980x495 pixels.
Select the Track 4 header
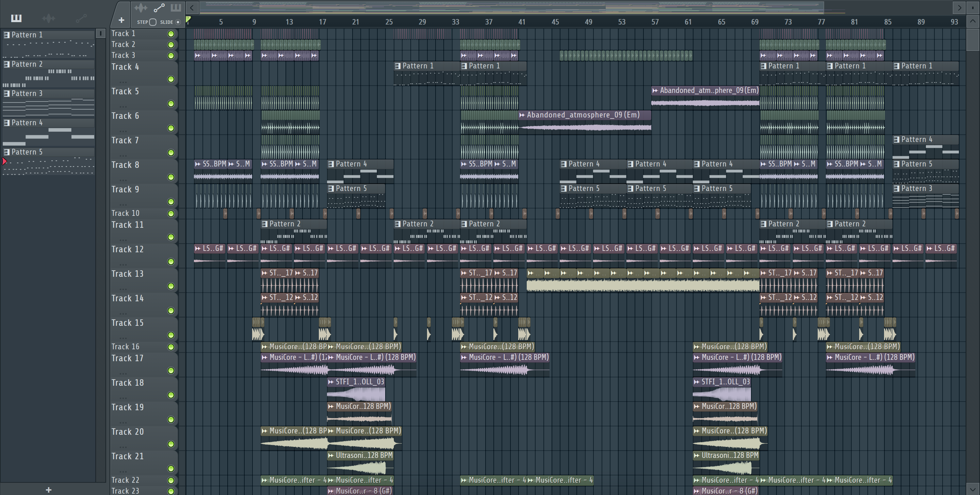144,73
